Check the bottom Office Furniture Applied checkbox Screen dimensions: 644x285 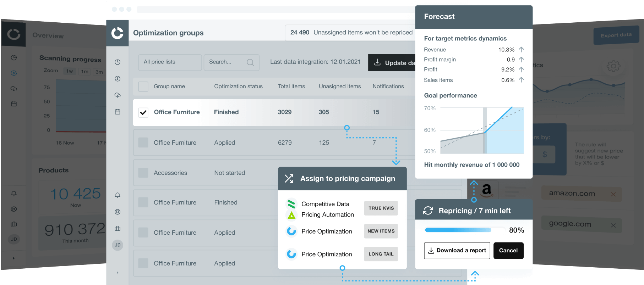point(143,263)
